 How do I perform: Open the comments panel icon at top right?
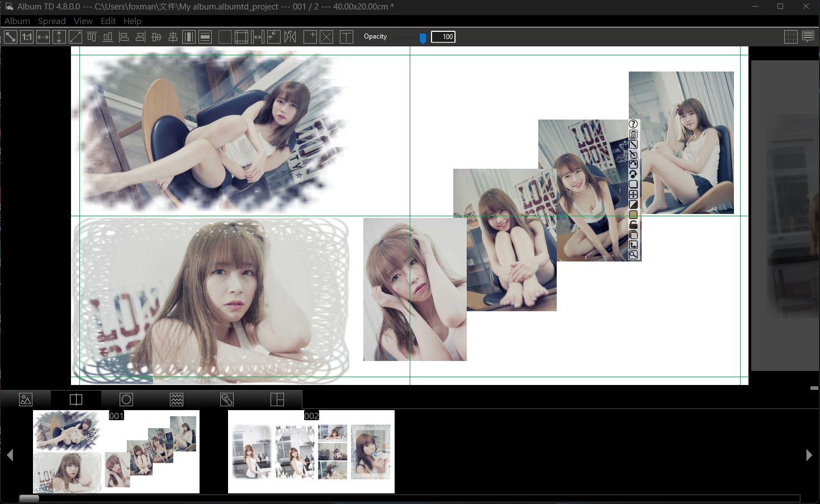pyautogui.click(x=808, y=37)
